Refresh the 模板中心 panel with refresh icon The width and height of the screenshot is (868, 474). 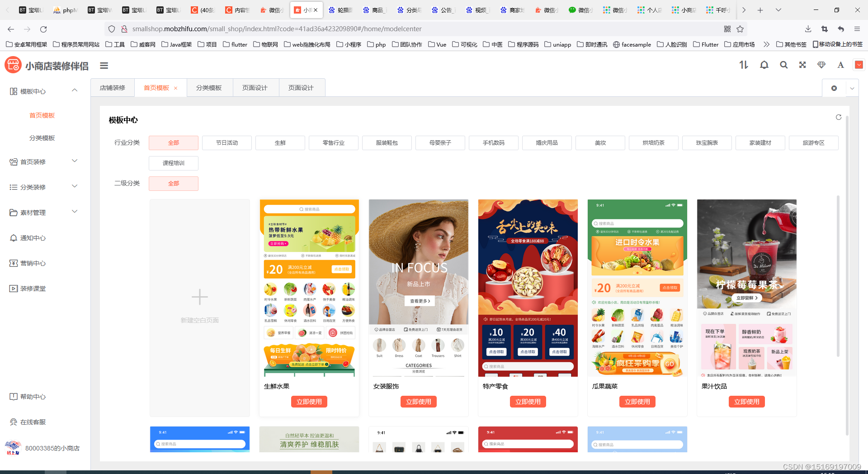point(839,117)
